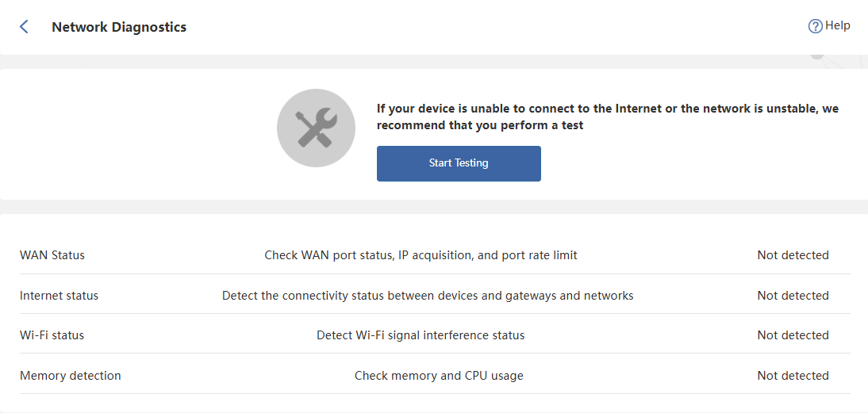Click the Wi-Fi signal interference description
This screenshot has width=868, height=413.
click(x=421, y=335)
